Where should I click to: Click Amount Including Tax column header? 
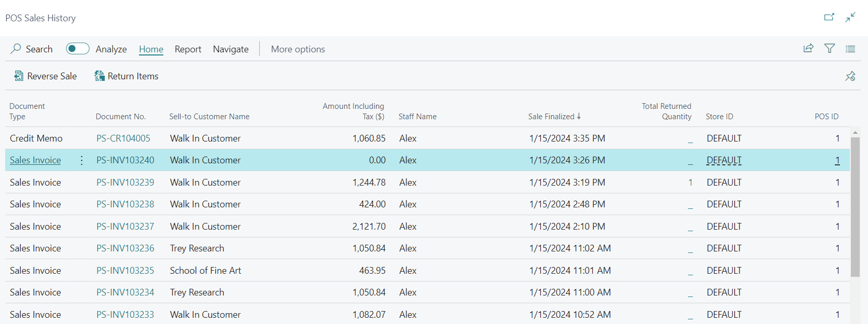pyautogui.click(x=354, y=111)
